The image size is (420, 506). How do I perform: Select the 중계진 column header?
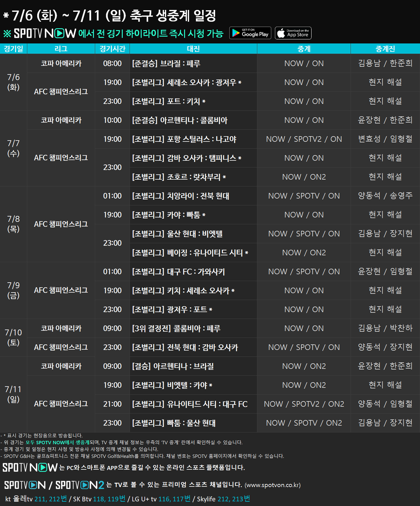[x=385, y=49]
